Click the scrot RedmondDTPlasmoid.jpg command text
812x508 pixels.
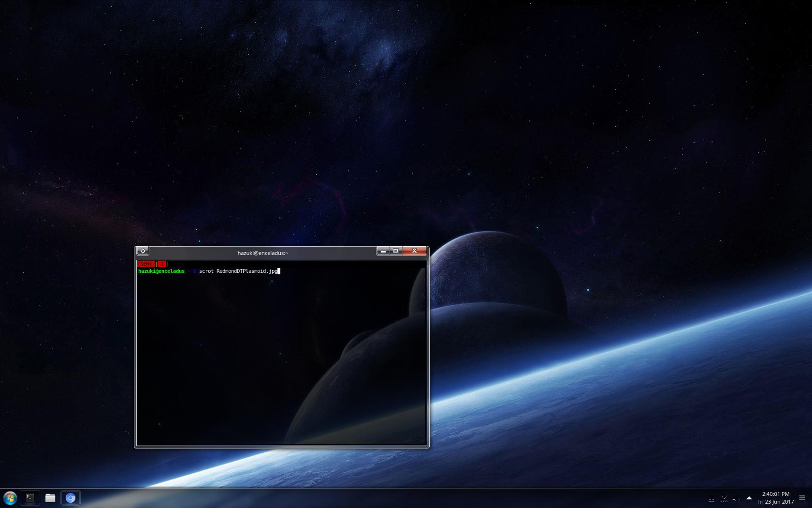pos(238,271)
